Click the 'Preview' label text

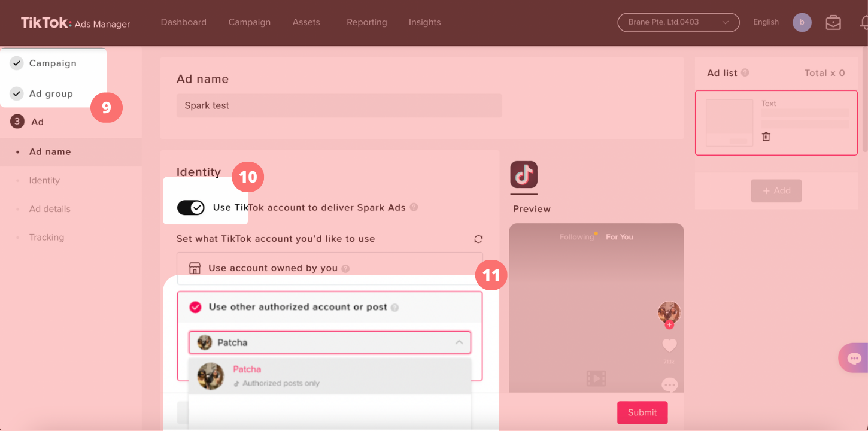(532, 209)
